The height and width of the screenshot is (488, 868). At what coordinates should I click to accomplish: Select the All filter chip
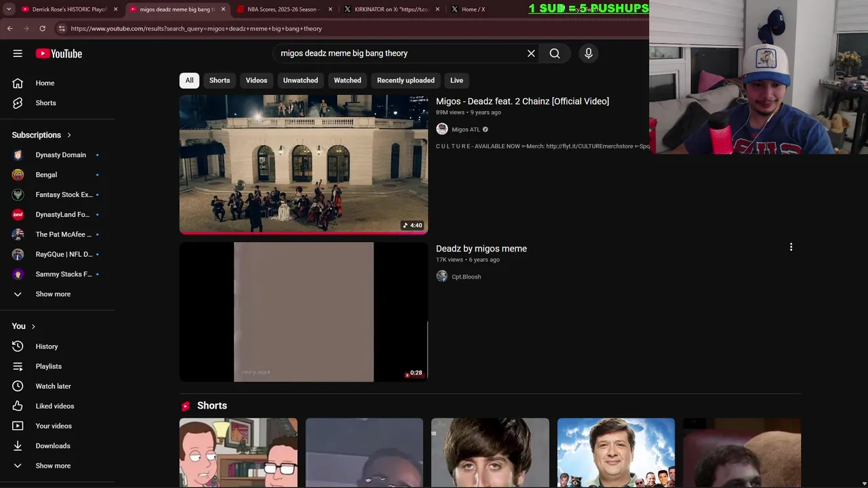tap(189, 80)
